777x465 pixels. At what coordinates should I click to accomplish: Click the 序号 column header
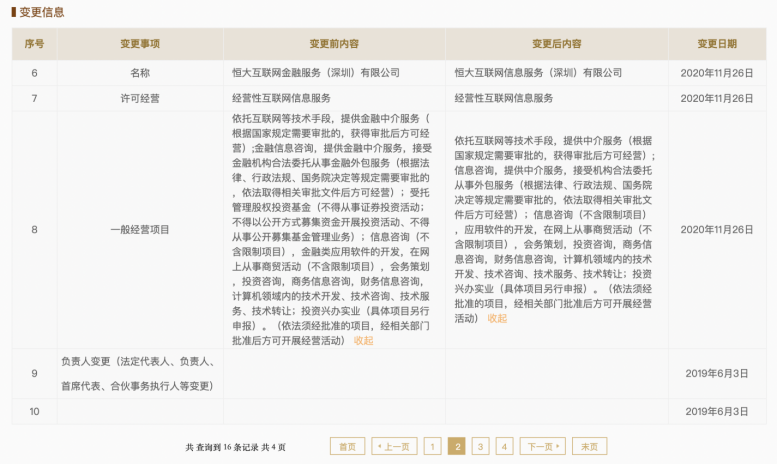pos(34,44)
